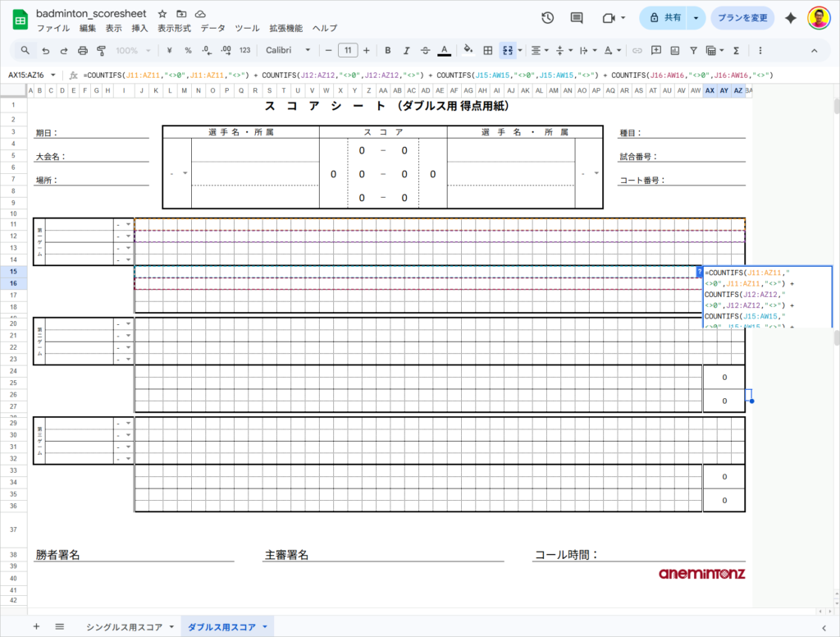Click the print icon in toolbar

[x=83, y=50]
